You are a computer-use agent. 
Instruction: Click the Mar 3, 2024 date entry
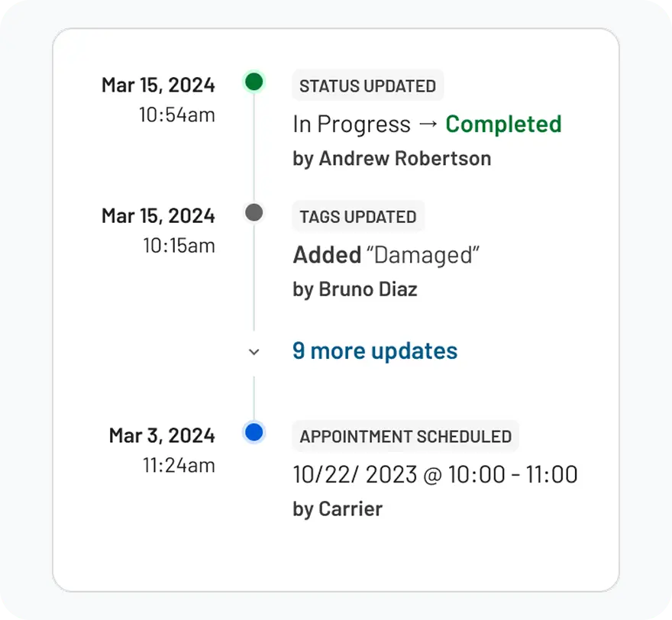click(x=161, y=450)
